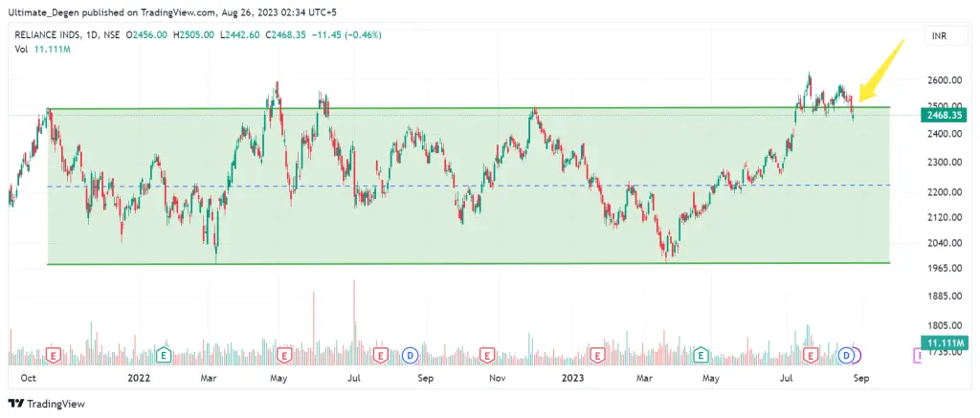Click the Nov label on the time axis
Image resolution: width=980 pixels, height=418 pixels.
click(x=498, y=378)
